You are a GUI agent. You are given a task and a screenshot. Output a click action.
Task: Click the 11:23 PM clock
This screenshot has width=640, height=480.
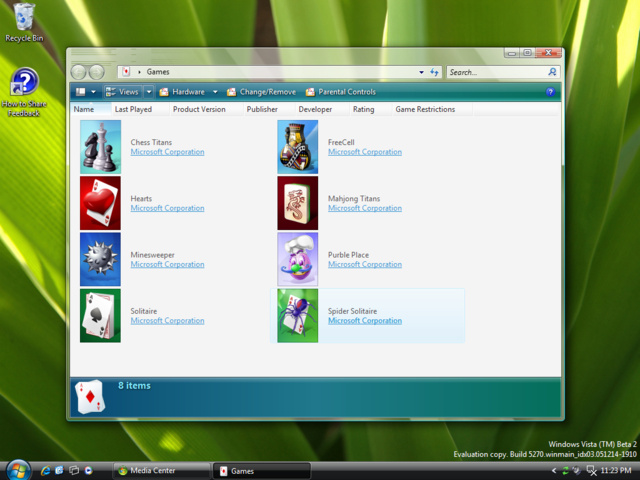click(616, 471)
